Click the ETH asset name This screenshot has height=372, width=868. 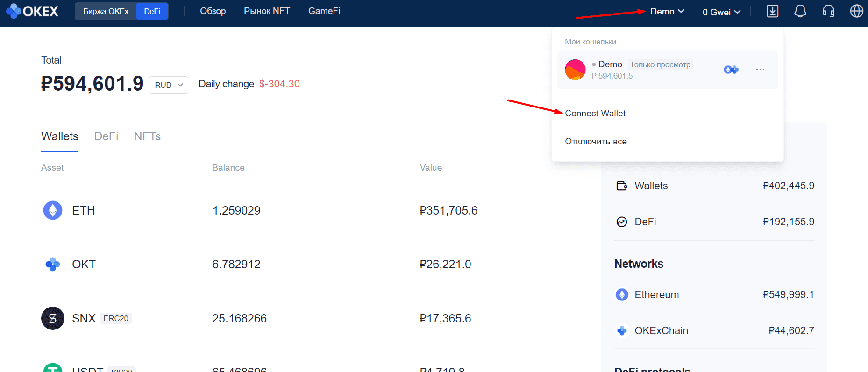(84, 210)
